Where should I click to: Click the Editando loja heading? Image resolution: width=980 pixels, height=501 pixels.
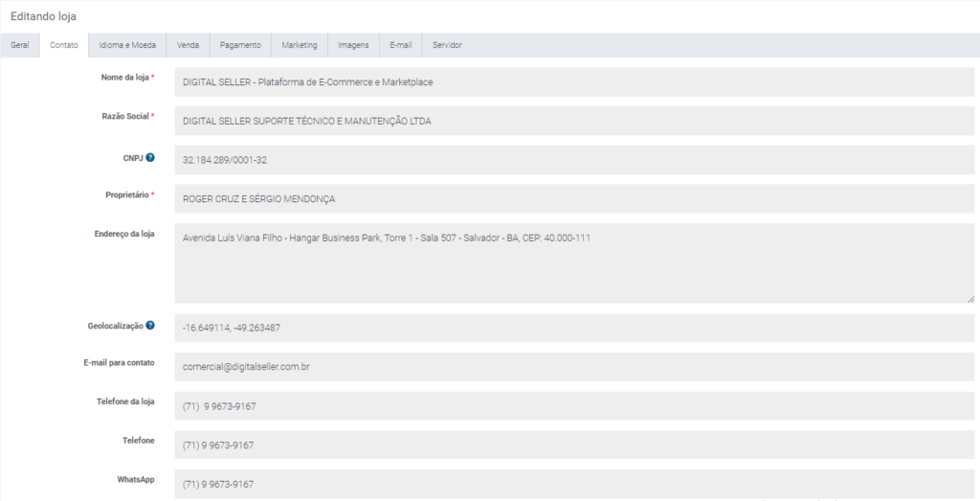(x=43, y=16)
